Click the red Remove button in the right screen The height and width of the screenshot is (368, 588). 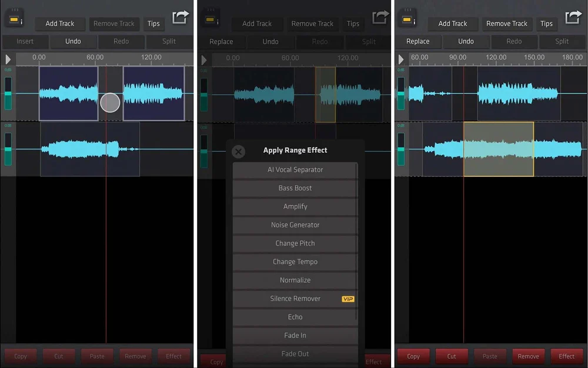(x=528, y=356)
